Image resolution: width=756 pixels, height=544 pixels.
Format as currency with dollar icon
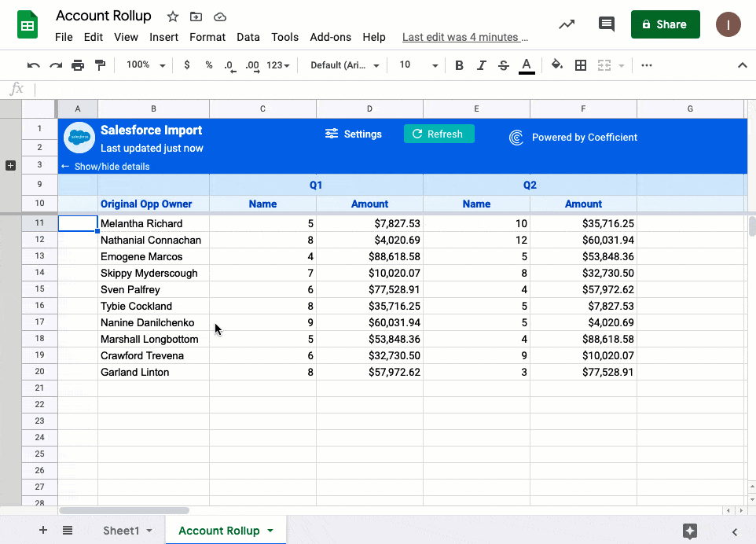click(187, 65)
